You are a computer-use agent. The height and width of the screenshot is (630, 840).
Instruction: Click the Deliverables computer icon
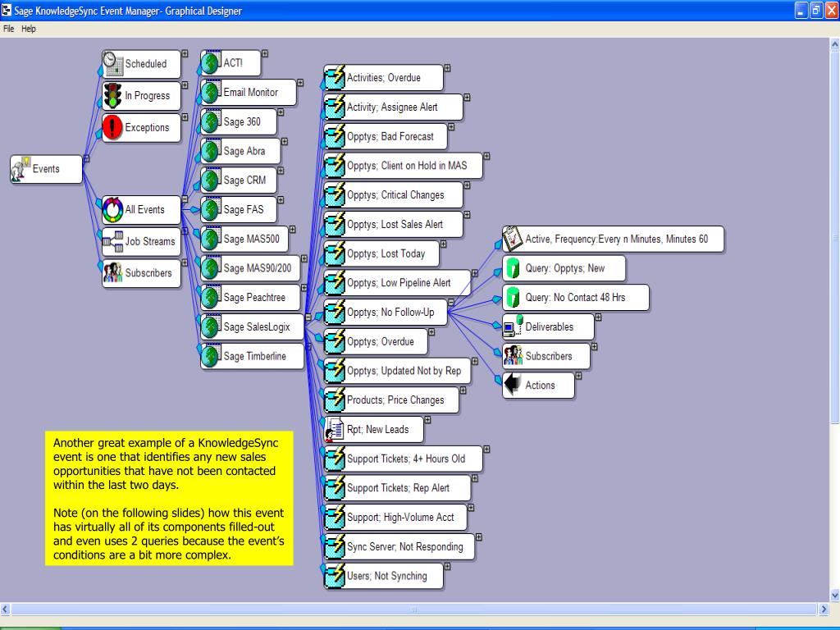(513, 326)
